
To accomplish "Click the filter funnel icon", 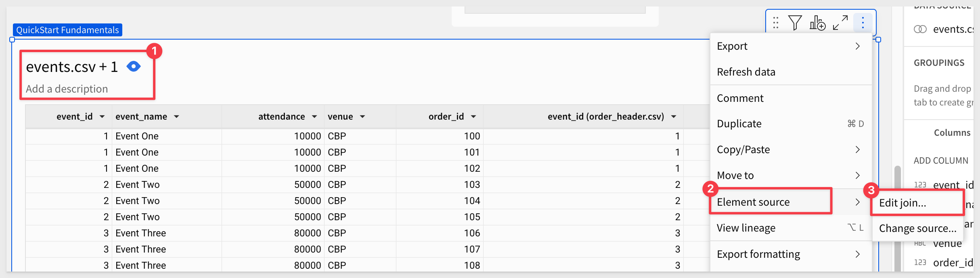I will [x=795, y=23].
